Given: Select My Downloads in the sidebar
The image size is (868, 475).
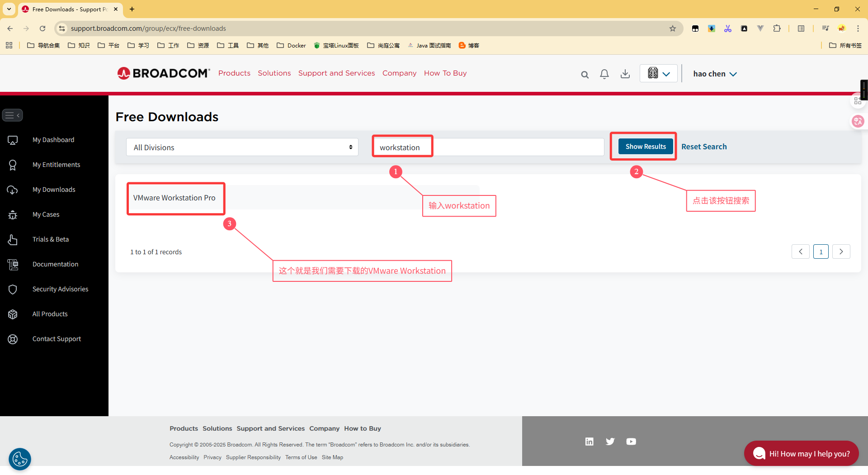Looking at the screenshot, I should pyautogui.click(x=54, y=190).
